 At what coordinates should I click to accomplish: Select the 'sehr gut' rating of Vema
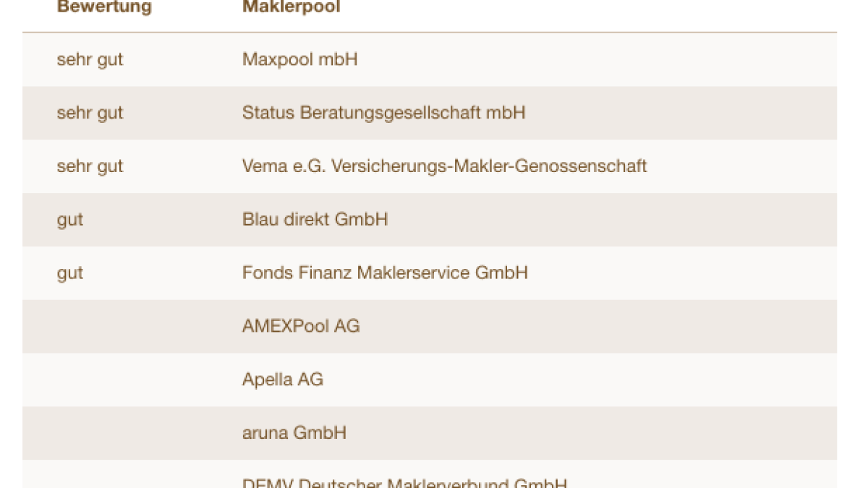pyautogui.click(x=90, y=166)
